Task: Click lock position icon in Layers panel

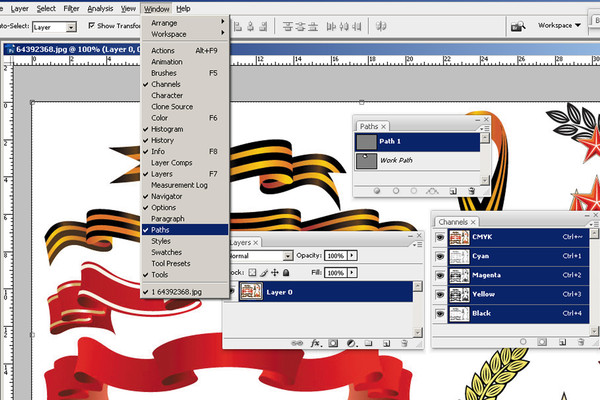Action: [x=274, y=272]
